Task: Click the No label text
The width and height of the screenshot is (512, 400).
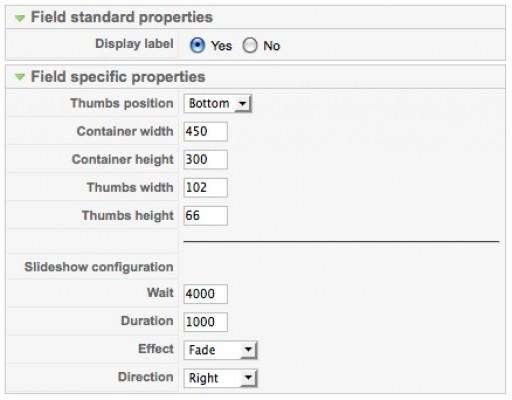Action: [x=272, y=46]
